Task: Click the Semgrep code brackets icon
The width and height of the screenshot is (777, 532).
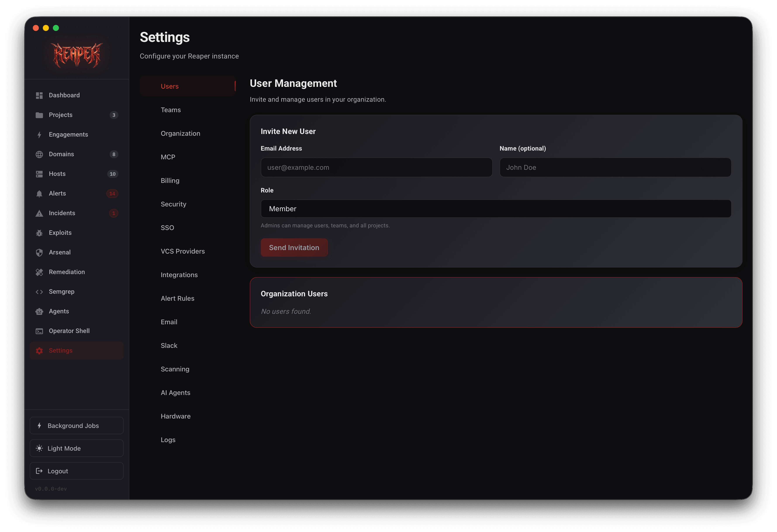Action: pyautogui.click(x=39, y=292)
